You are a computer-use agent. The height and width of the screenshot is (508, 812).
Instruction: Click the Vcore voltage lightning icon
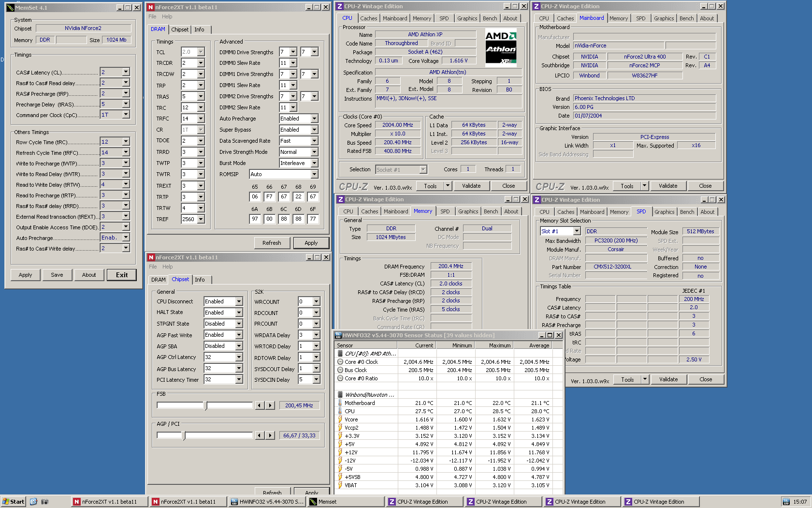(340, 419)
